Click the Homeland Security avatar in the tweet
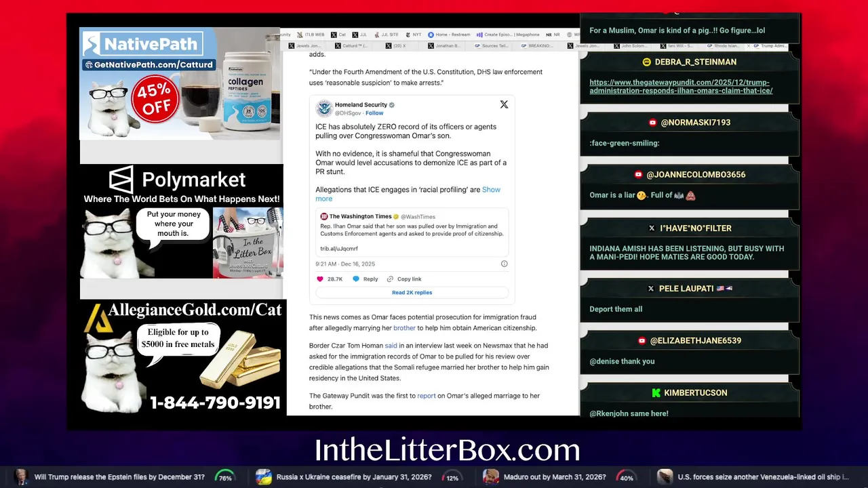868x488 pixels. [x=324, y=108]
